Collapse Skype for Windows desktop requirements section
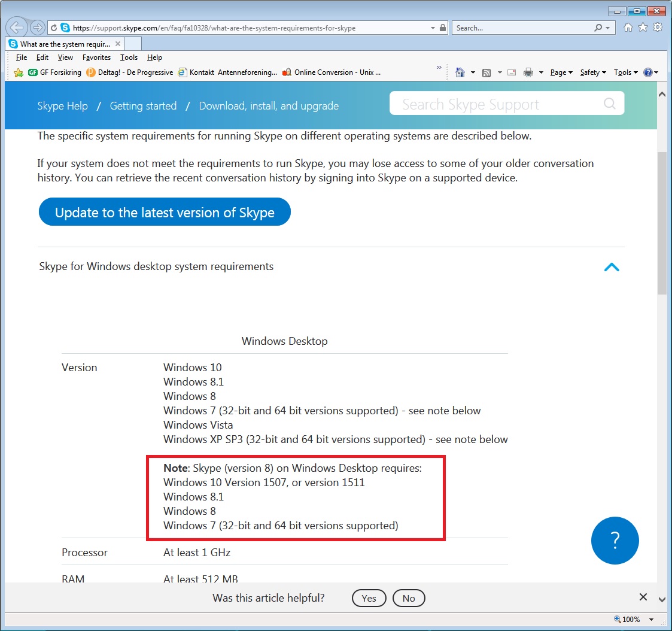Image resolution: width=672 pixels, height=631 pixels. (612, 267)
